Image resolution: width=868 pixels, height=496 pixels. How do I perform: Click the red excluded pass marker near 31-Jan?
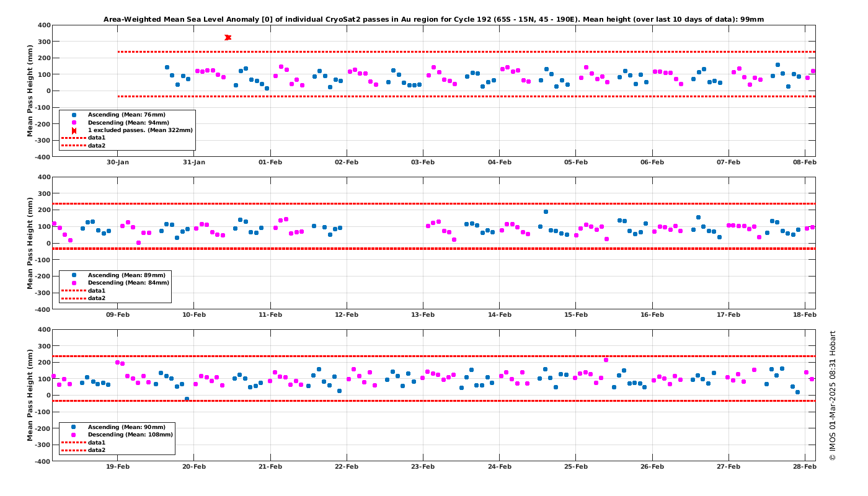228,38
